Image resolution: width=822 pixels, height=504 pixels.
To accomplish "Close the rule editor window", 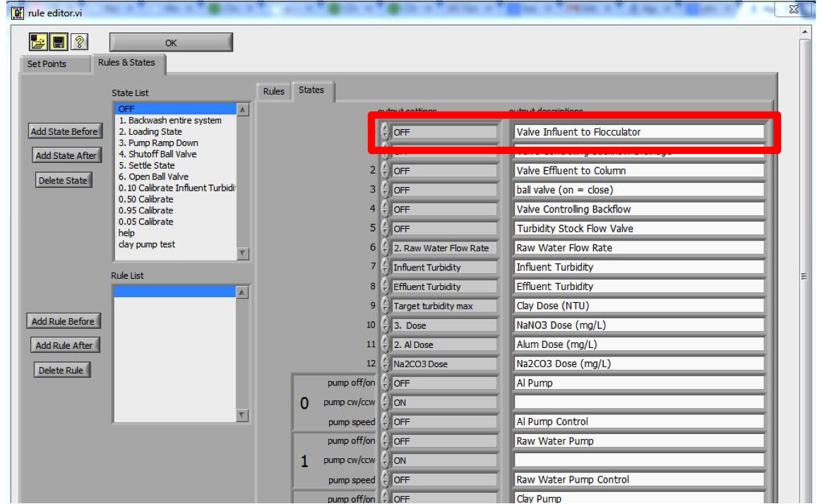I will (x=794, y=9).
